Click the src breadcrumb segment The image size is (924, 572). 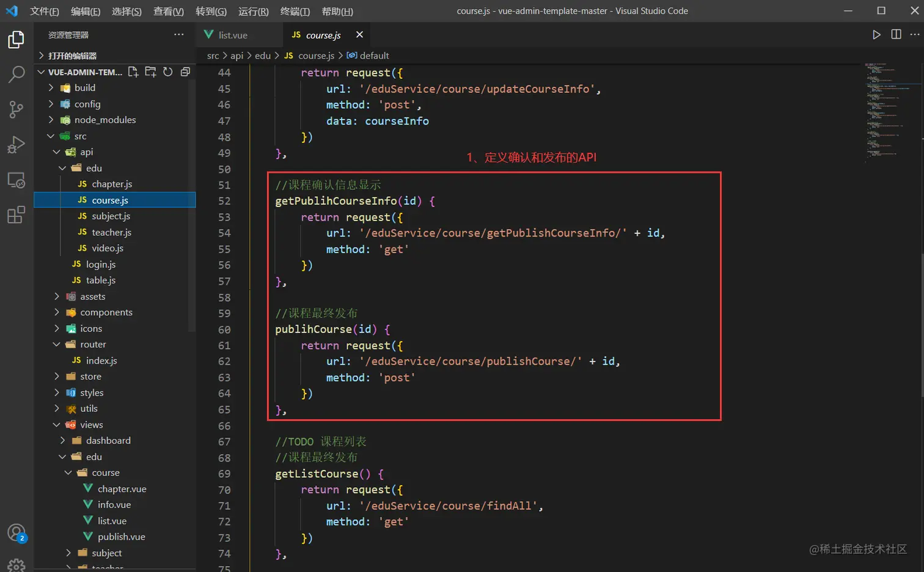coord(213,56)
